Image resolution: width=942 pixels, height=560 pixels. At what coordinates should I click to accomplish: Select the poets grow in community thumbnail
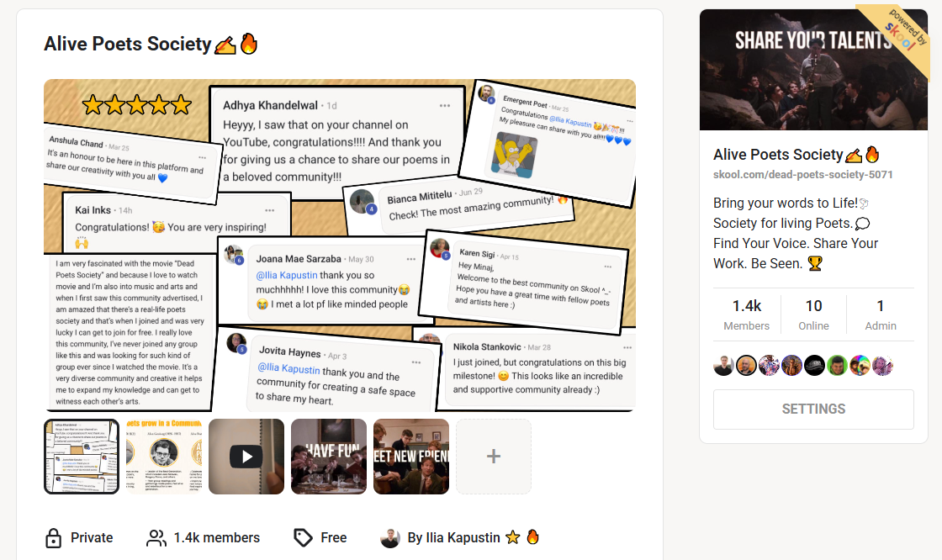(x=164, y=457)
